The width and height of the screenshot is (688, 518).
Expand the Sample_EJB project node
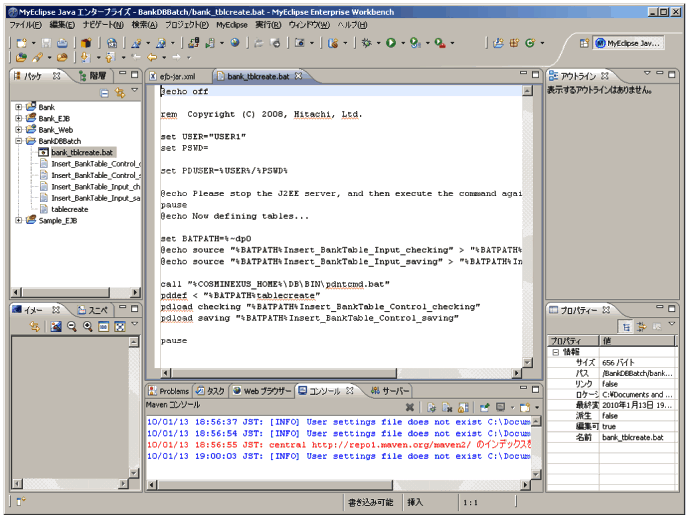(x=18, y=220)
